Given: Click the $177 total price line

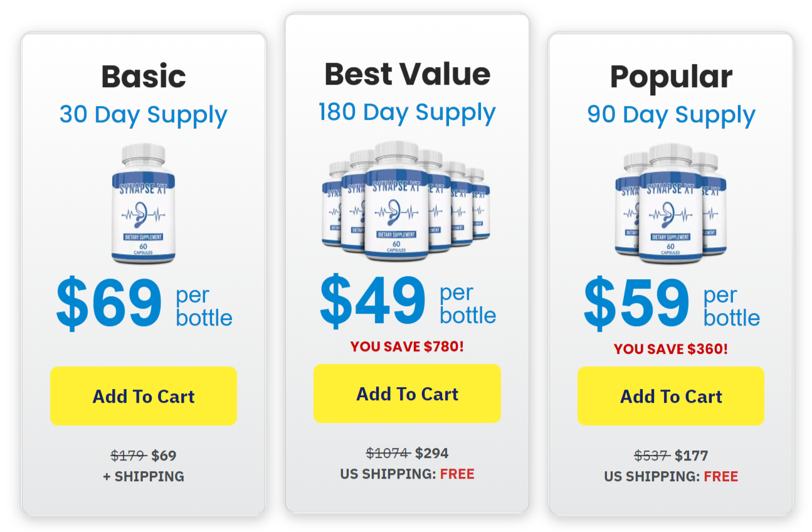Looking at the screenshot, I should click(671, 455).
